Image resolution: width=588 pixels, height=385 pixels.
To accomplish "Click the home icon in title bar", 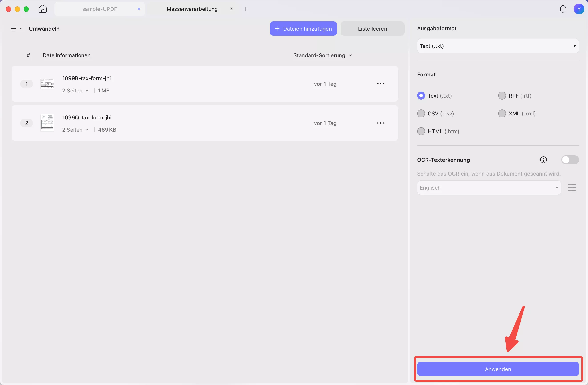I will coord(43,9).
